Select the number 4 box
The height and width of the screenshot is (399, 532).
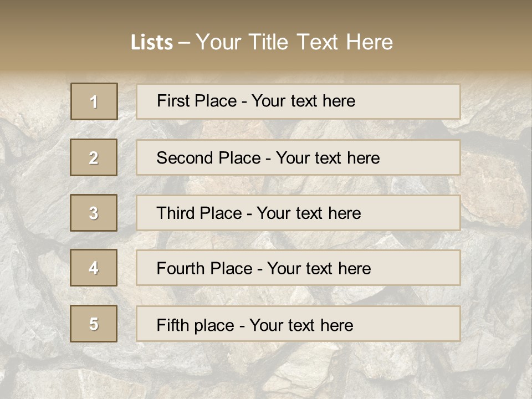[x=94, y=268]
